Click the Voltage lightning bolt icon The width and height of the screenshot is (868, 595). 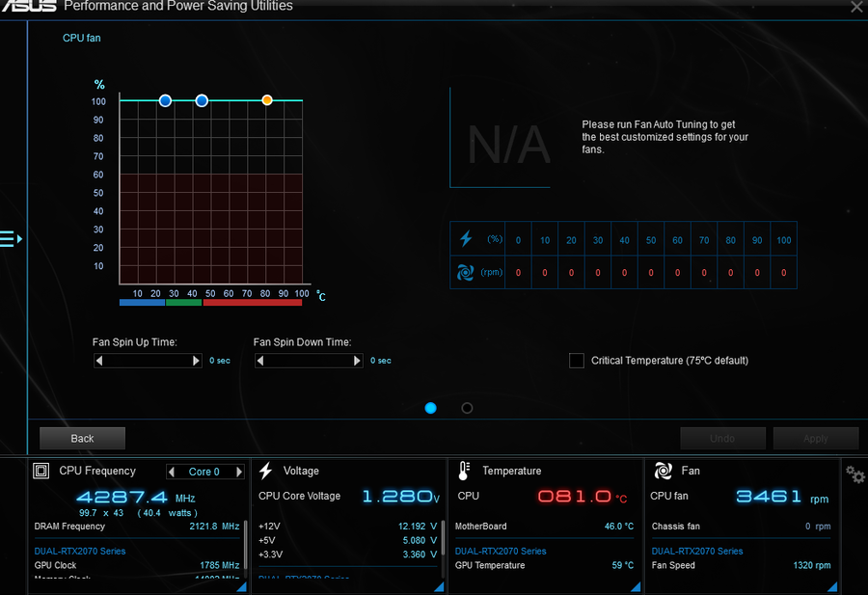click(266, 471)
